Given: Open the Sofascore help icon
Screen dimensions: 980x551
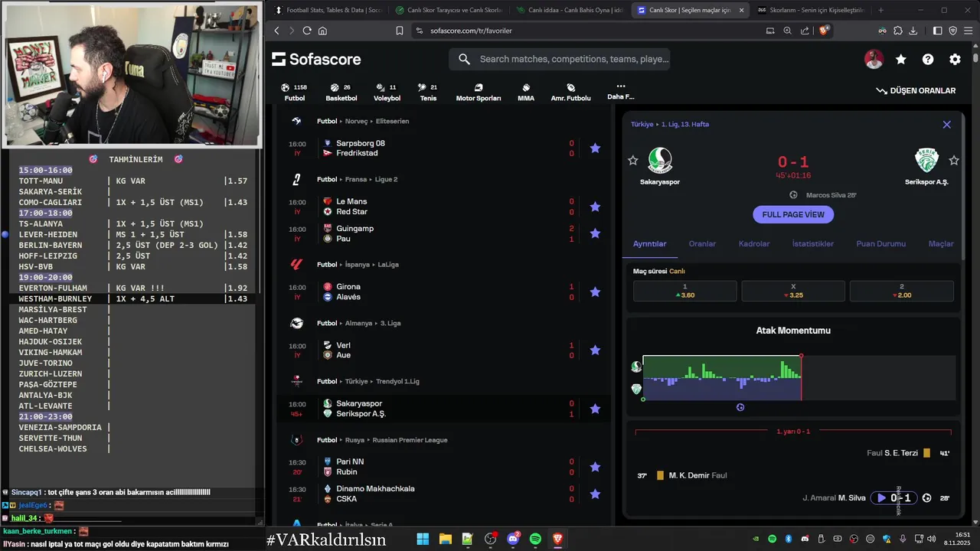Looking at the screenshot, I should click(928, 59).
